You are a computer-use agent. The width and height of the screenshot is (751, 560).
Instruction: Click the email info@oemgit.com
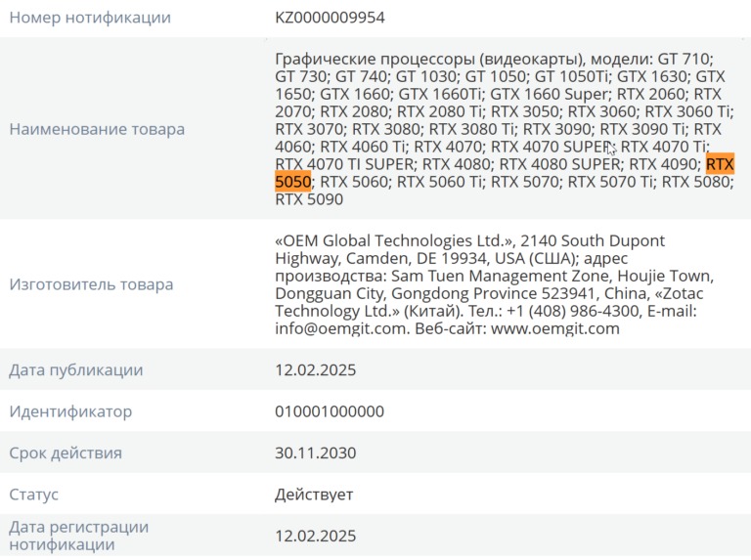[342, 328]
